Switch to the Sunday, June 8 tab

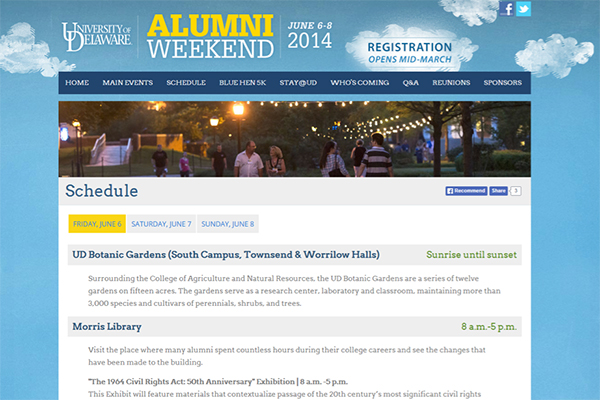click(228, 224)
